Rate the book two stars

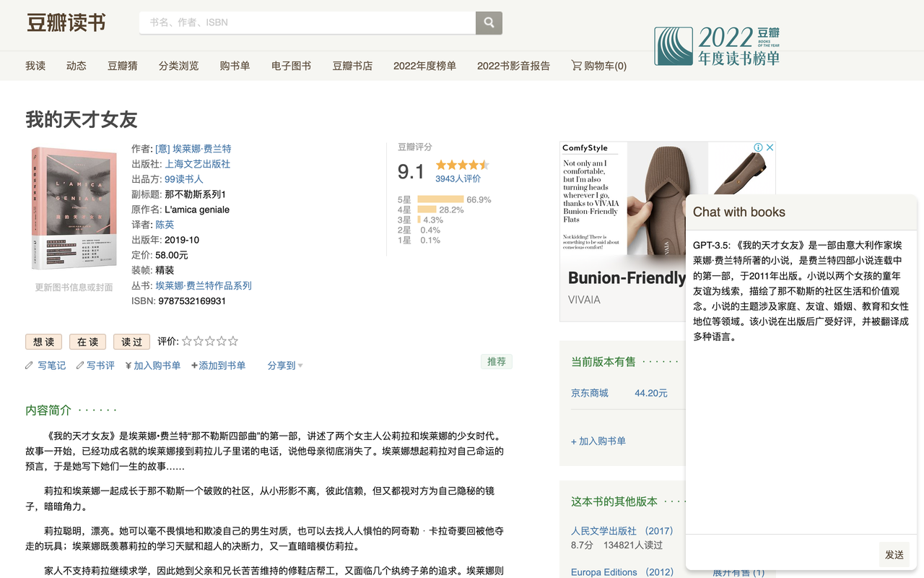[x=199, y=341]
